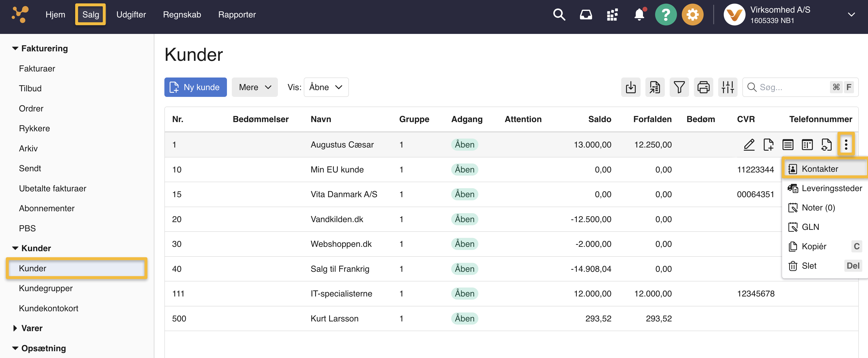The image size is (868, 358).
Task: Click the search magnifier in top bar
Action: [x=559, y=15]
